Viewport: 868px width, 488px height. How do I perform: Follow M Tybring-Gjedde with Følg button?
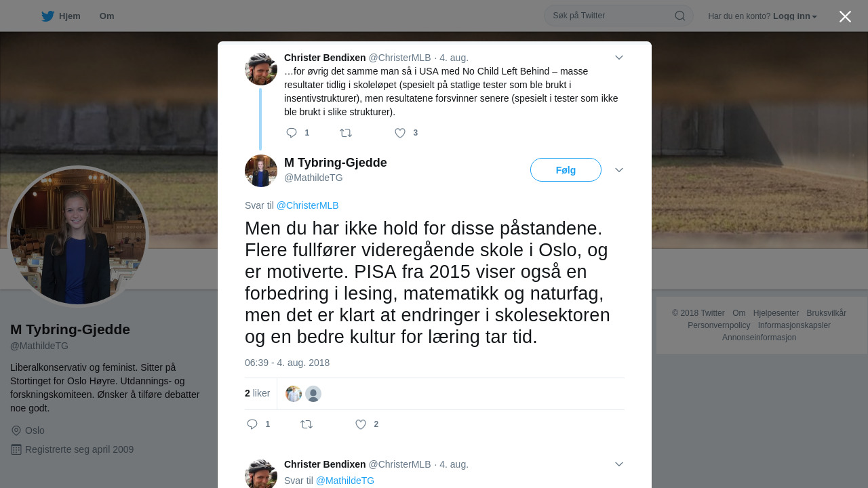[x=566, y=170]
